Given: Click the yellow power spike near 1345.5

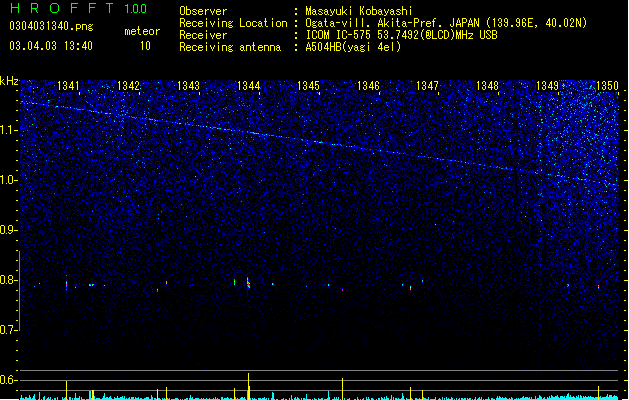Looking at the screenshot, I should 342,388.
